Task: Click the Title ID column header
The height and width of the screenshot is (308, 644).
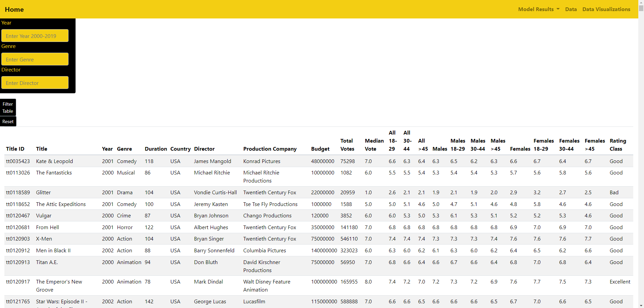Action: [15, 149]
